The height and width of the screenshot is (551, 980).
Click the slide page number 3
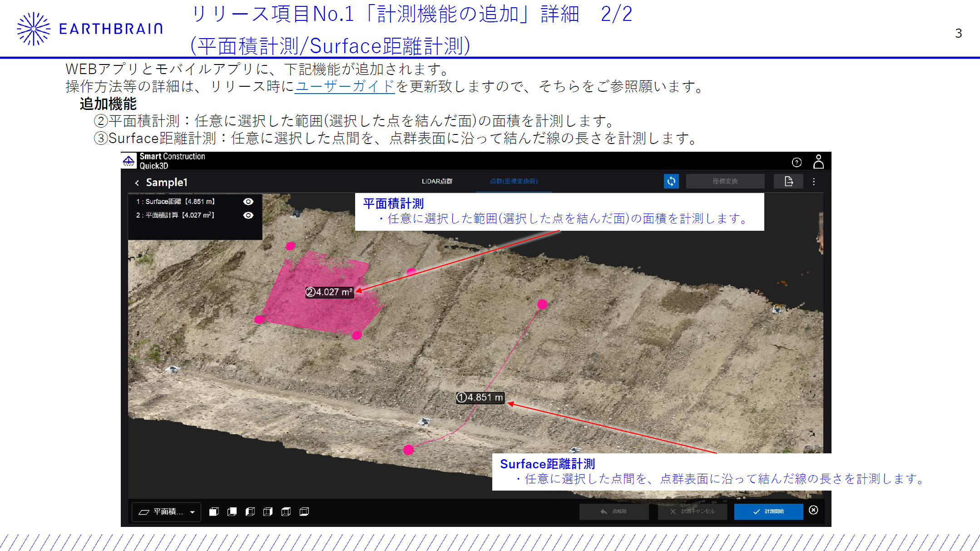[958, 33]
